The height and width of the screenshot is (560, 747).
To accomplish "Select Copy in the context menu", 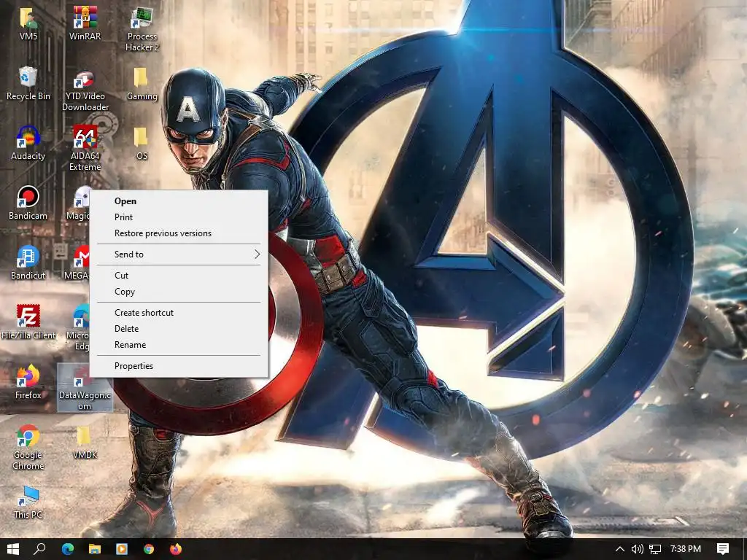I will [x=179, y=292].
